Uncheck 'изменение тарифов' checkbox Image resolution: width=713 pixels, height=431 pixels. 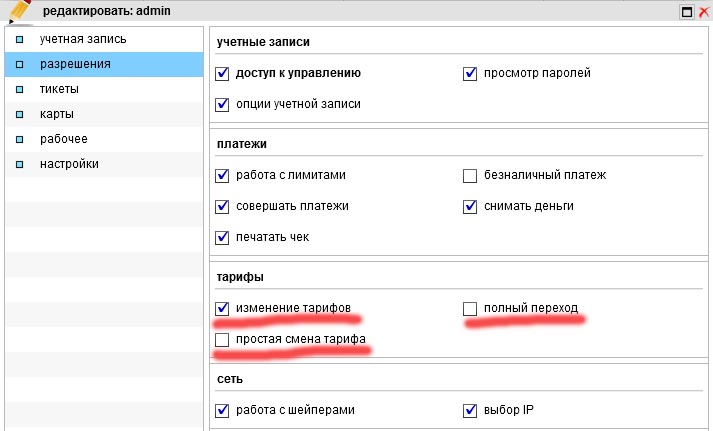223,308
